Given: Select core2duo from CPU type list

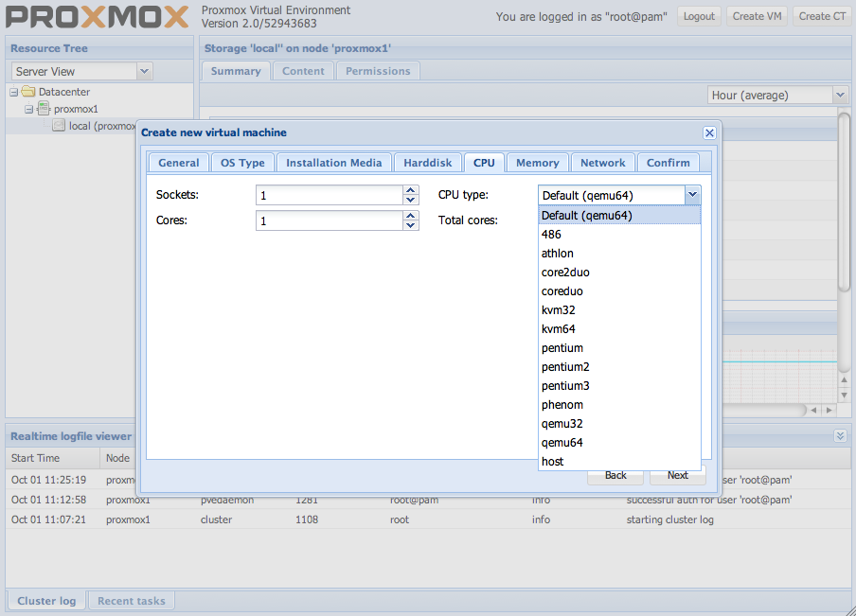Looking at the screenshot, I should [x=565, y=273].
